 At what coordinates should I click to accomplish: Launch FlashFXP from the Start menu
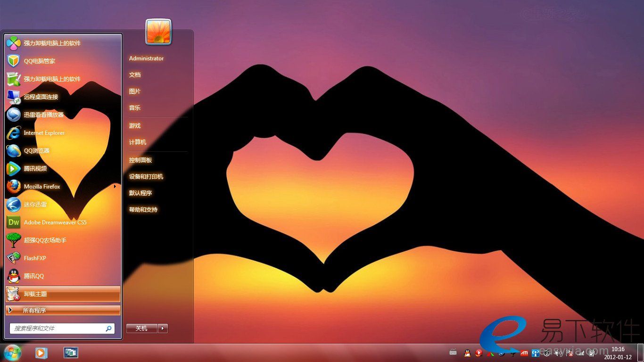pyautogui.click(x=63, y=258)
